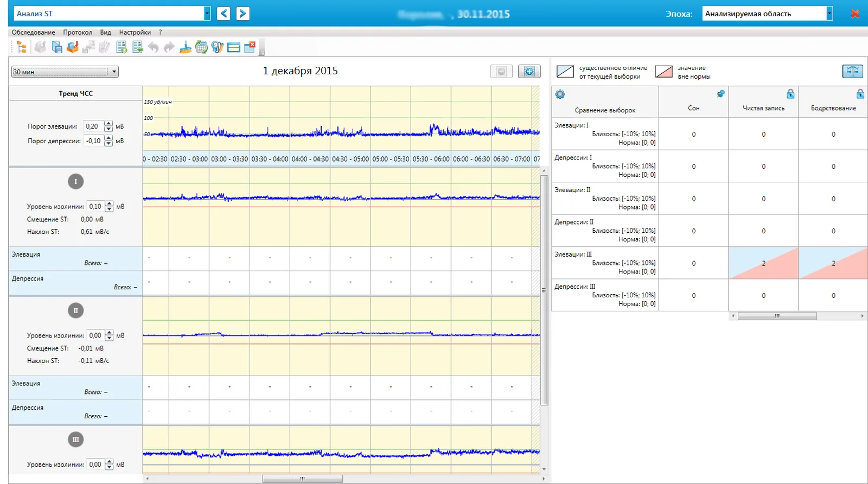
Task: Open the Вид menu
Action: point(105,33)
